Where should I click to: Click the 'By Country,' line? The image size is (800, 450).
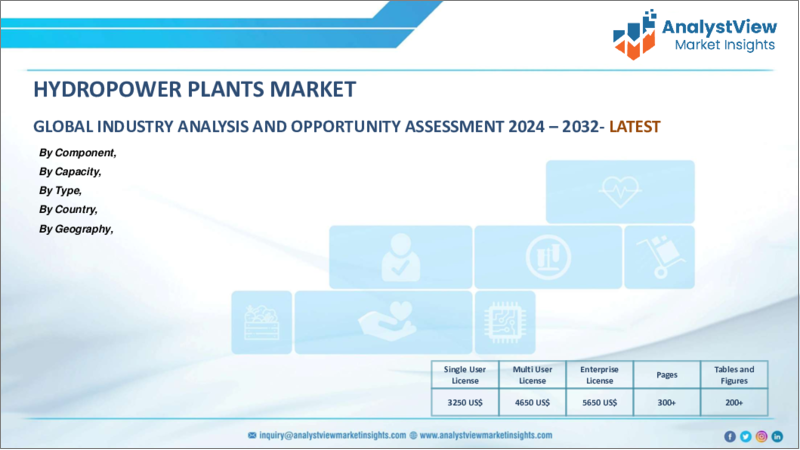[68, 209]
